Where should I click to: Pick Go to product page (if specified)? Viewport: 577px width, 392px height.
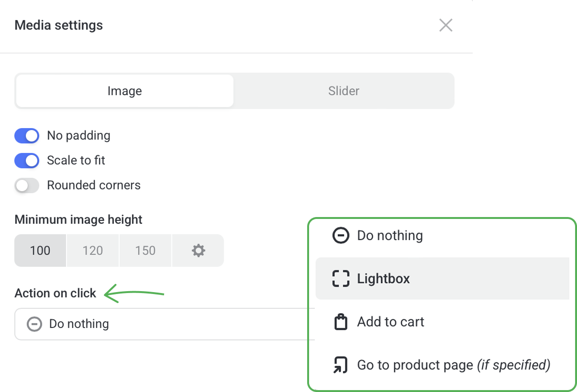click(453, 365)
